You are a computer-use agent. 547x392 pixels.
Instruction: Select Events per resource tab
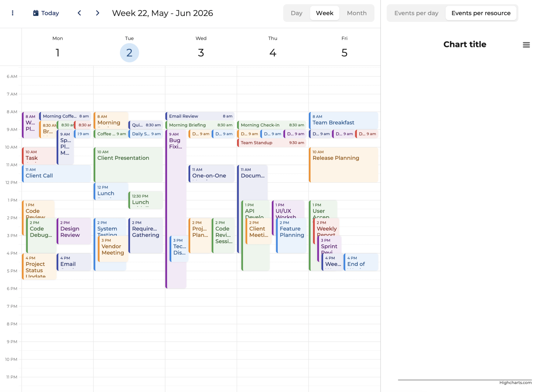click(481, 13)
